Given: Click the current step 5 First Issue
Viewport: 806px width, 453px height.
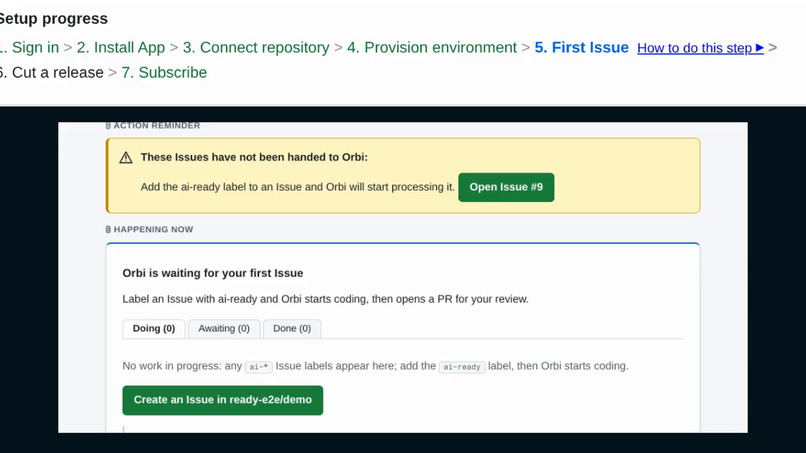Looking at the screenshot, I should [x=581, y=47].
